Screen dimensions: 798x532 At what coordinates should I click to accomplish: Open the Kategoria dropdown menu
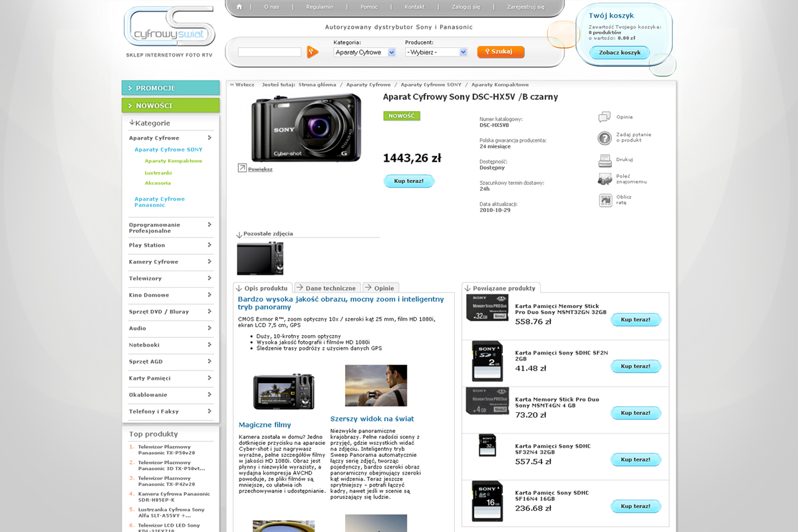point(364,52)
